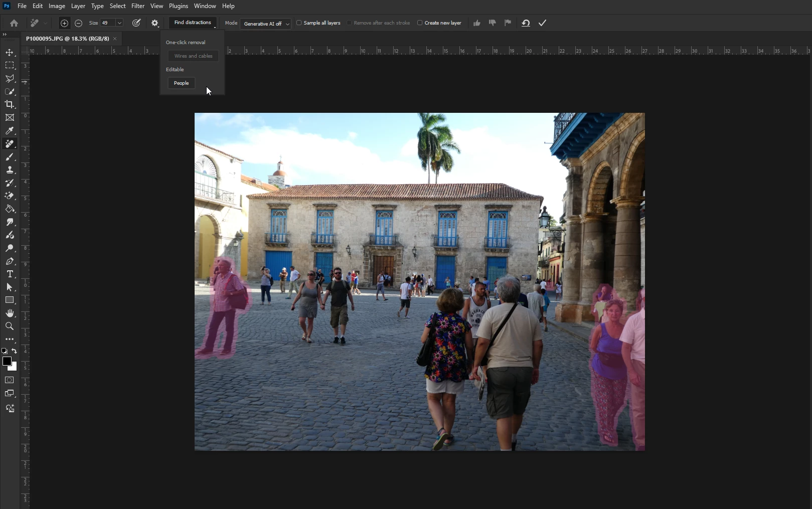Select the Crop tool
Screen dimensions: 812x509
click(x=10, y=104)
